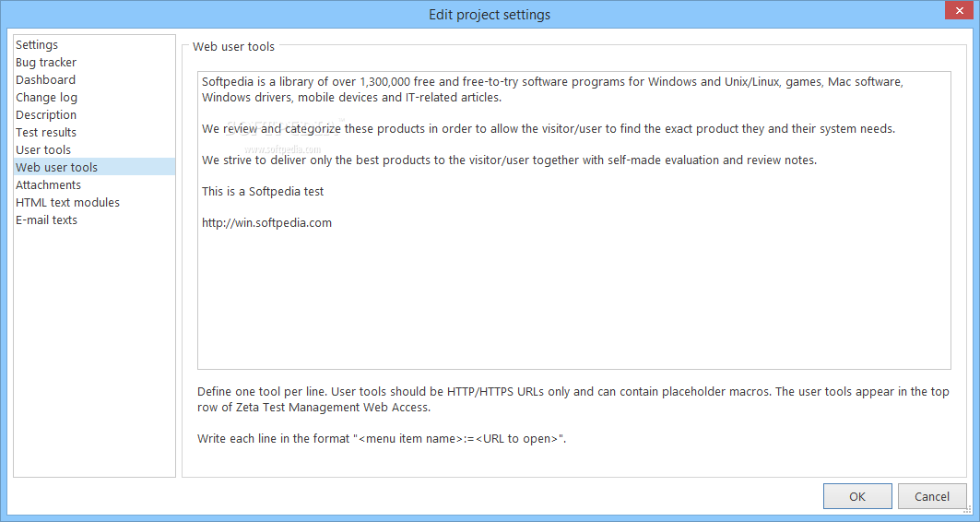Click the 'Web user tools' group box title
This screenshot has height=522, width=980.
tap(233, 47)
